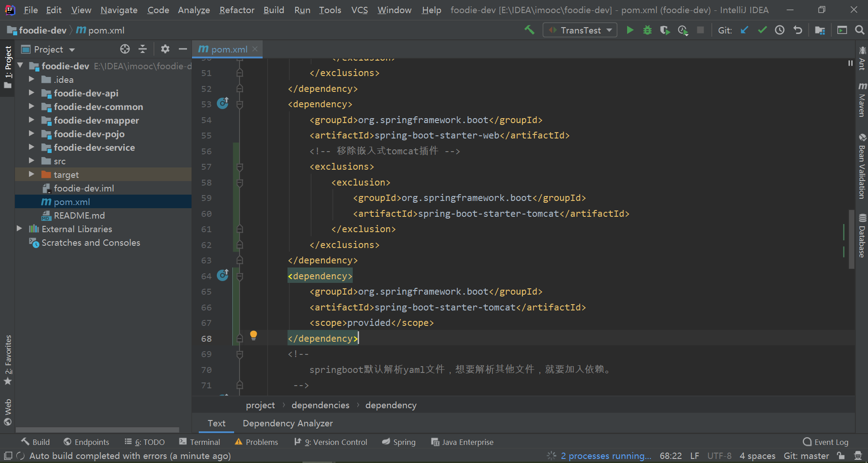This screenshot has height=463, width=868.
Task: Show Git history clock icon
Action: coord(780,30)
